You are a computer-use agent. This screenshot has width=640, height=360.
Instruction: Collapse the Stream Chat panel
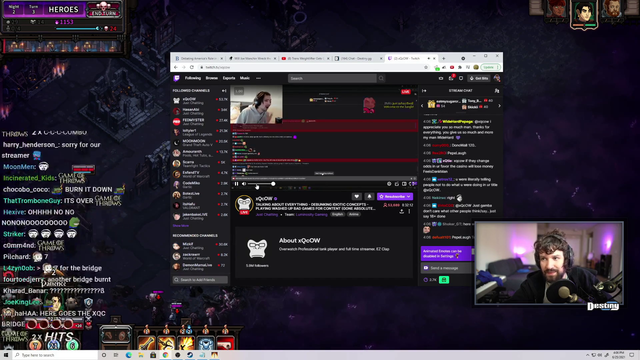[x=424, y=91]
